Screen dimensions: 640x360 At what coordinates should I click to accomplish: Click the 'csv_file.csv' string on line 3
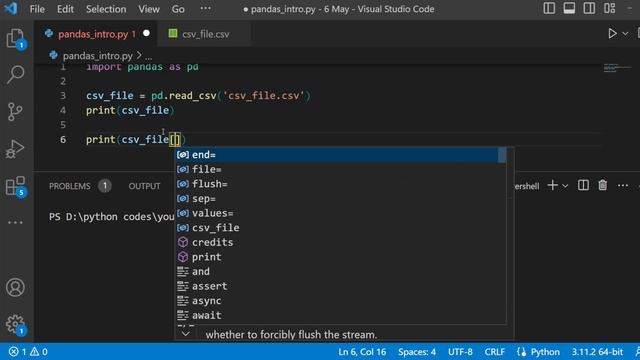264,96
